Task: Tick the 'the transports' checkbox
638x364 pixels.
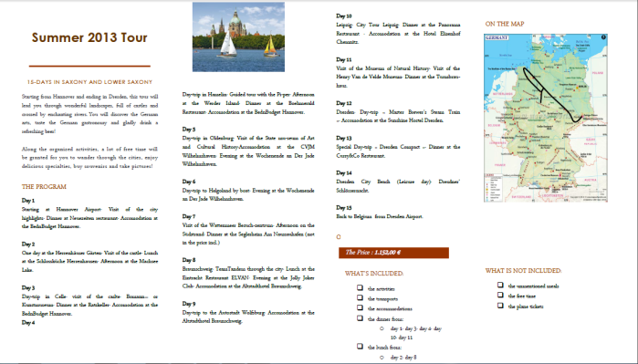Action: coord(360,297)
